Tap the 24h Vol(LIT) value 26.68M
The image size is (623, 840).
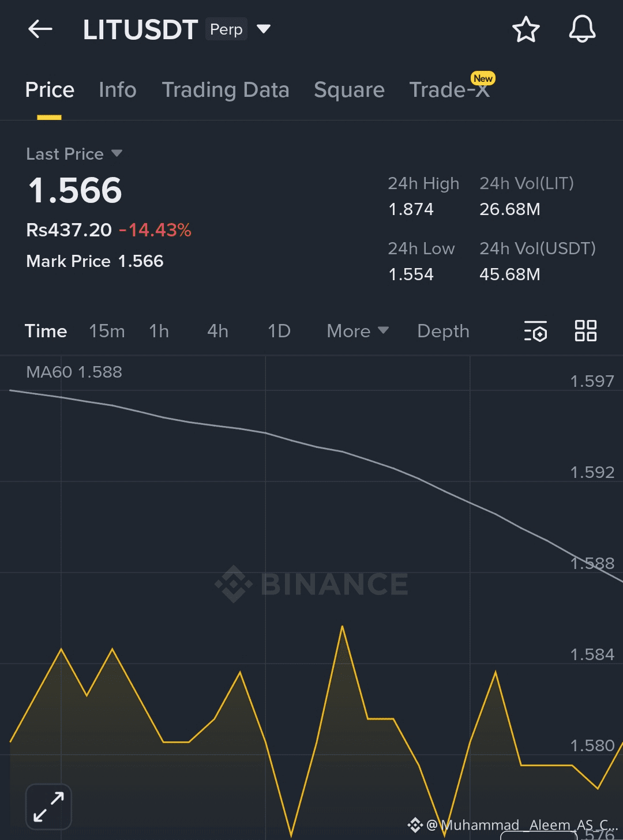pyautogui.click(x=510, y=209)
